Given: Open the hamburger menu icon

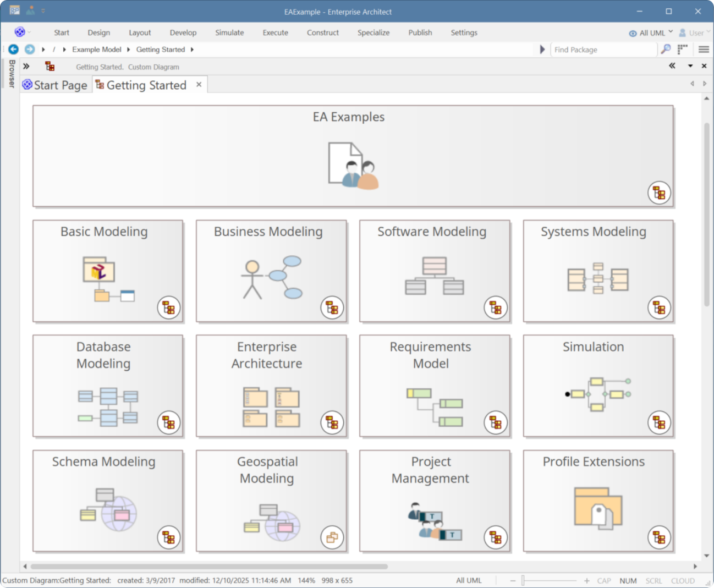Looking at the screenshot, I should coord(704,50).
